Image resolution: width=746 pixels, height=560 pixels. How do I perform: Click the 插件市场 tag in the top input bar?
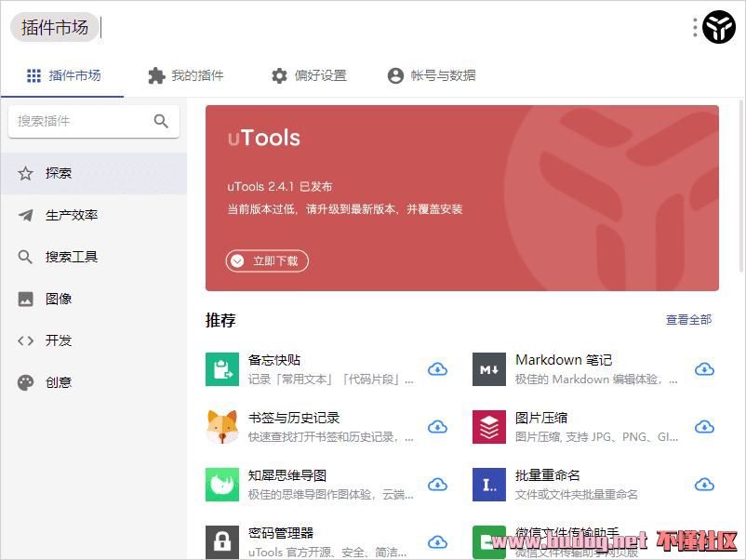coord(54,27)
